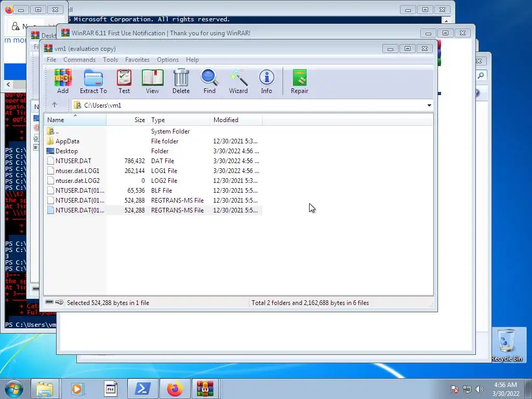Go up one folder level arrow
Viewport: 532px width, 399px height.
pyautogui.click(x=55, y=105)
